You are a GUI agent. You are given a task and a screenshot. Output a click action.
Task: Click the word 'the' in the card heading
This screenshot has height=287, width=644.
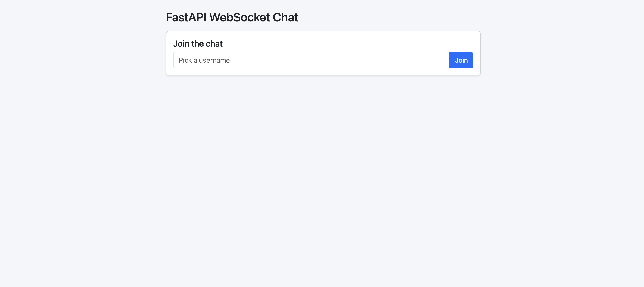pos(198,43)
